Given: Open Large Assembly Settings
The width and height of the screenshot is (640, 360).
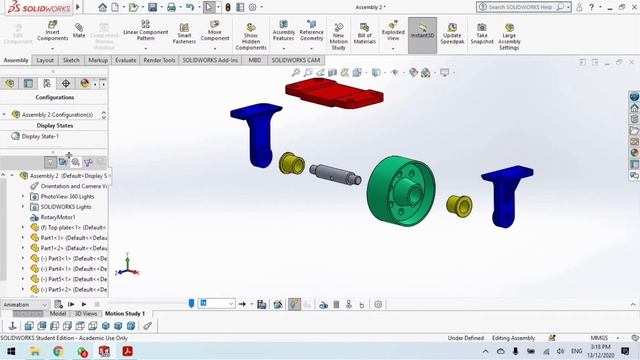Looking at the screenshot, I should pyautogui.click(x=509, y=37).
